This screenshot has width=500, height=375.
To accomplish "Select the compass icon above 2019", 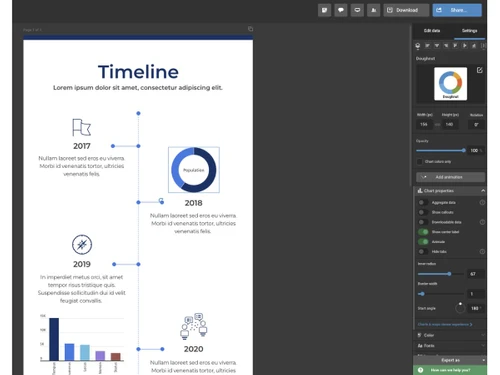I will (82, 245).
